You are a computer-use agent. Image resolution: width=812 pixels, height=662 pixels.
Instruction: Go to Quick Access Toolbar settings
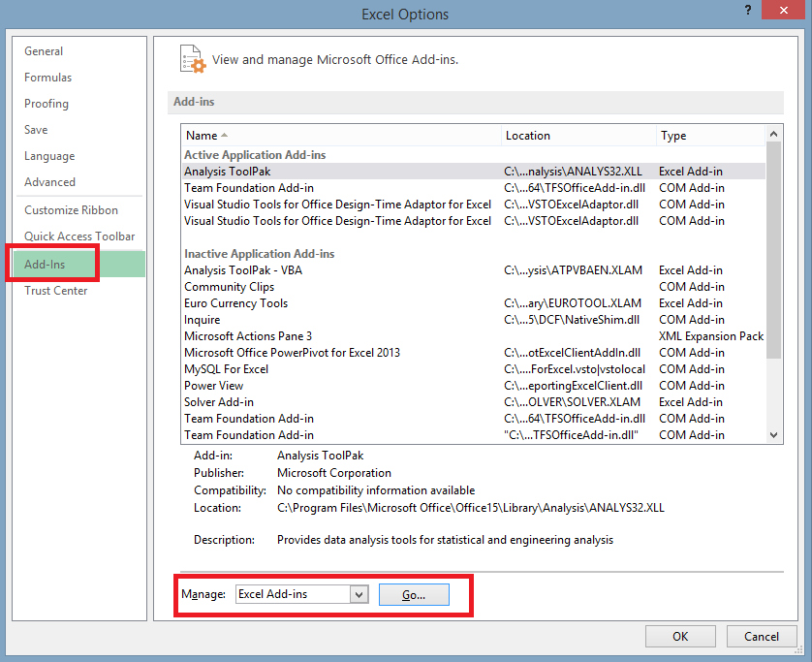point(79,236)
